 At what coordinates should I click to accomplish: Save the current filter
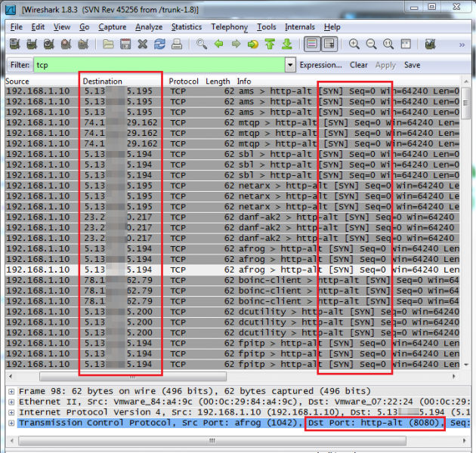click(x=412, y=65)
